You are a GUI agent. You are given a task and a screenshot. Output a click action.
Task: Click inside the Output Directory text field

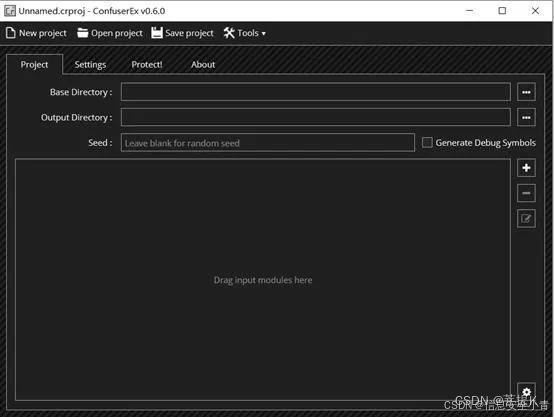point(316,117)
